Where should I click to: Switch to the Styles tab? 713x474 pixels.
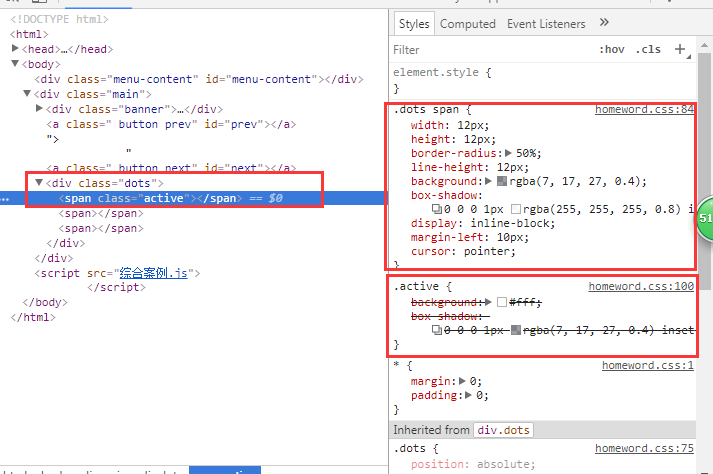pyautogui.click(x=414, y=24)
